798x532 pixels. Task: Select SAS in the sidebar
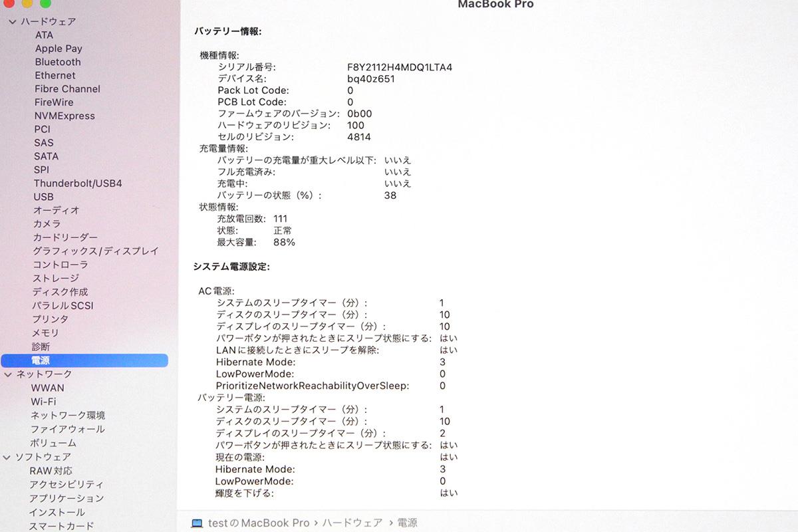(x=44, y=142)
